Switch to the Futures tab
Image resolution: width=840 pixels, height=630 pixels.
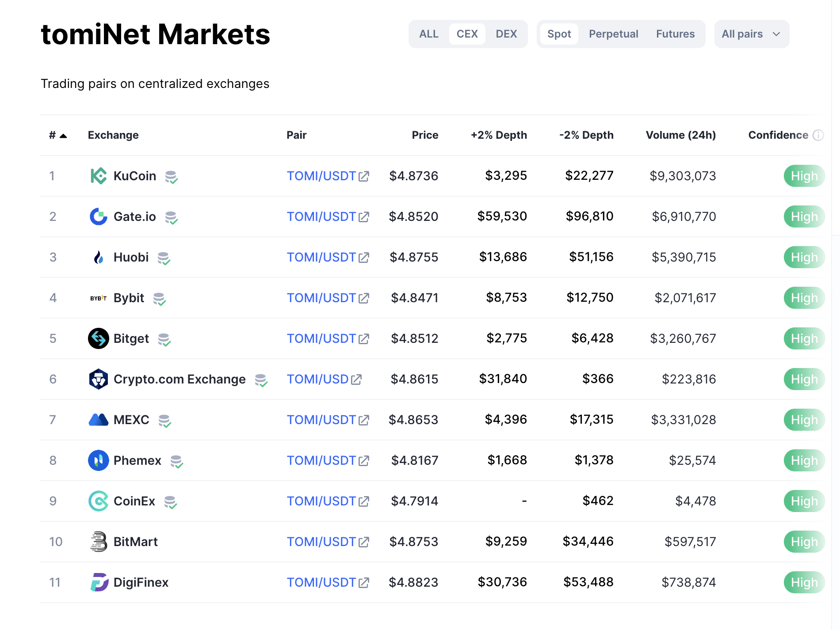point(675,34)
